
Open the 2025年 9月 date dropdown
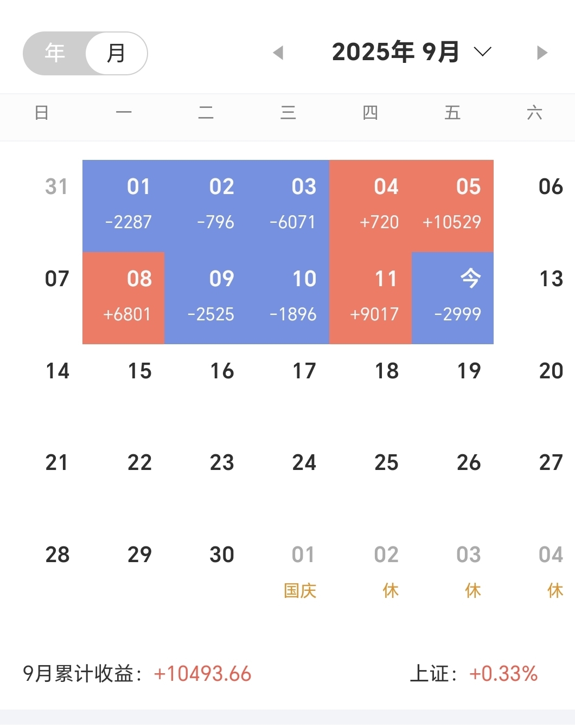point(396,53)
